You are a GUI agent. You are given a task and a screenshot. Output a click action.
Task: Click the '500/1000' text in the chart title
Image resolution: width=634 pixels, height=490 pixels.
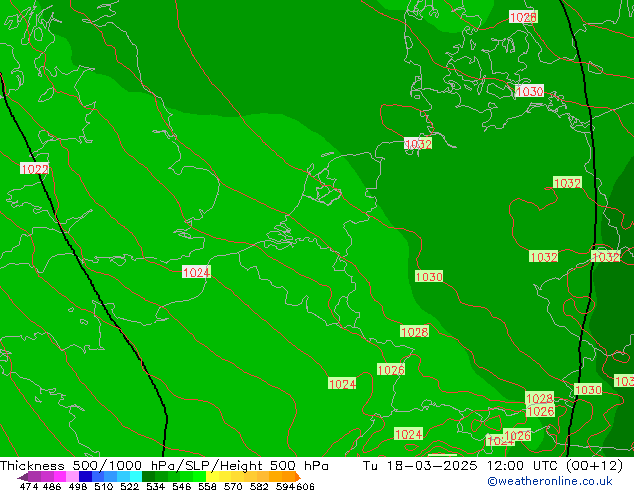pyautogui.click(x=107, y=466)
